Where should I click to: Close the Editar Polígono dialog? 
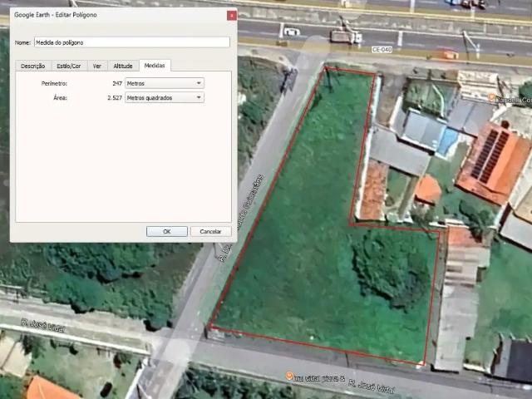[231, 16]
